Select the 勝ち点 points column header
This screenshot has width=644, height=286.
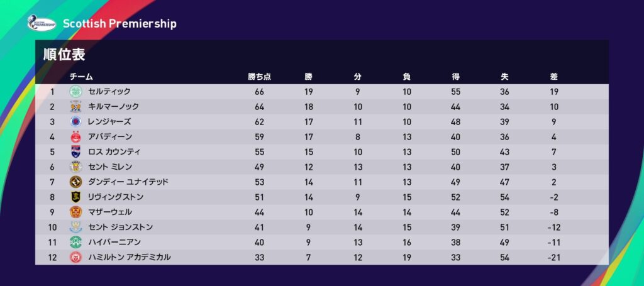point(259,77)
